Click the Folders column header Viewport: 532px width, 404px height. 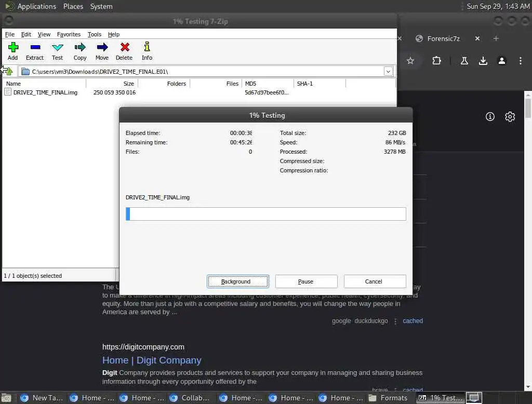(x=164, y=84)
